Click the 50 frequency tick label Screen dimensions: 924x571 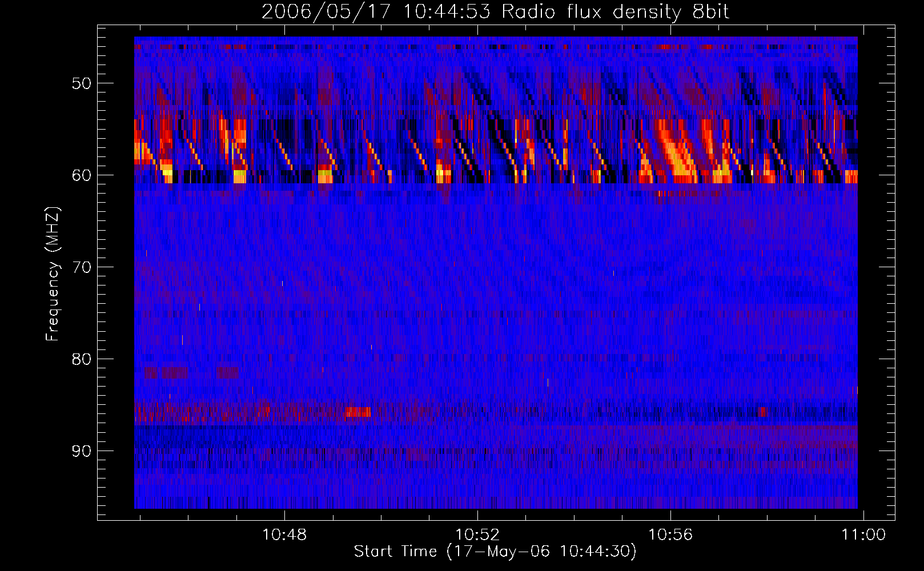point(81,83)
